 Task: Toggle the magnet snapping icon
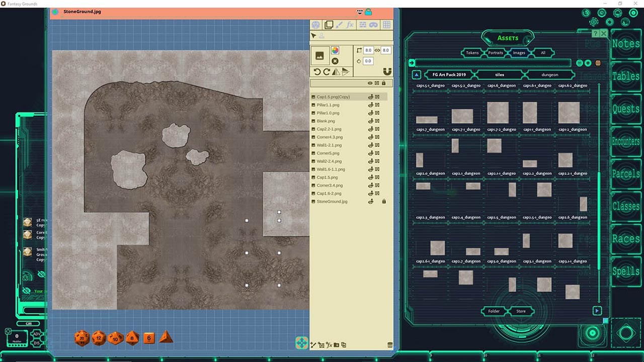pos(387,72)
